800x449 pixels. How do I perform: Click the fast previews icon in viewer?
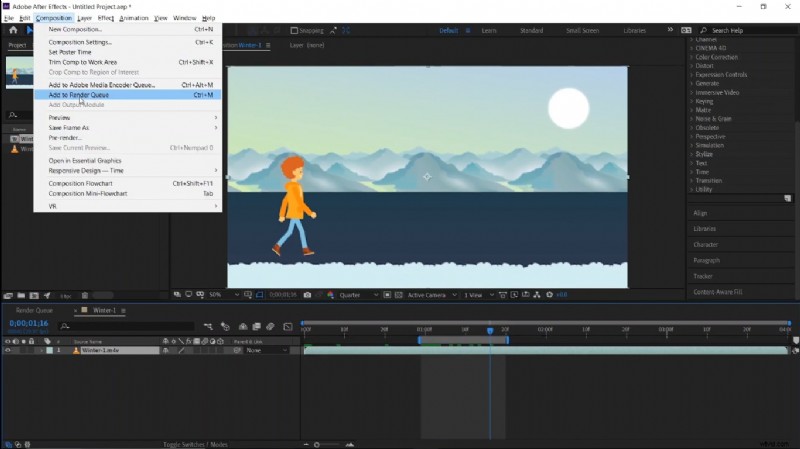(514, 295)
